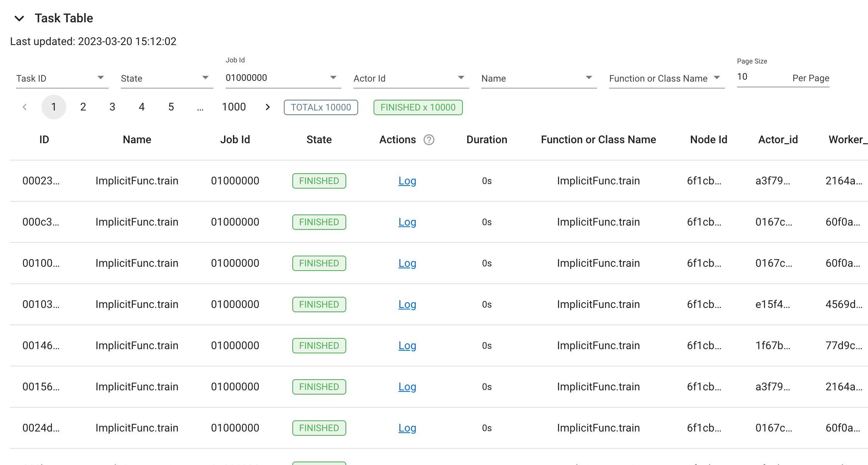Image resolution: width=868 pixels, height=465 pixels.
Task: Open Log for task 00156...
Action: click(x=407, y=387)
